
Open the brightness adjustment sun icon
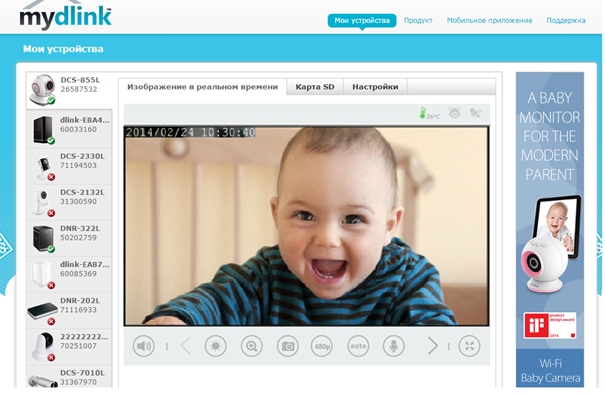coord(215,346)
